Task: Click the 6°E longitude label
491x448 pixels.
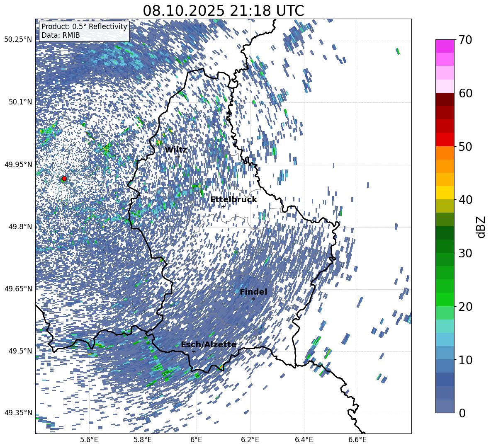Action: [x=196, y=440]
